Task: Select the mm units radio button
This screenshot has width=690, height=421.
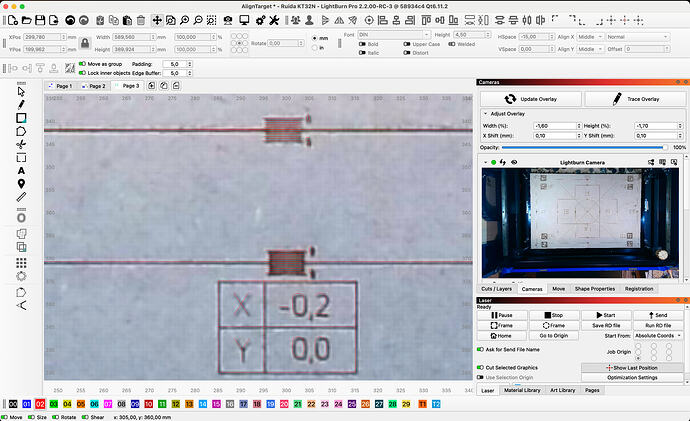Action: coord(315,38)
